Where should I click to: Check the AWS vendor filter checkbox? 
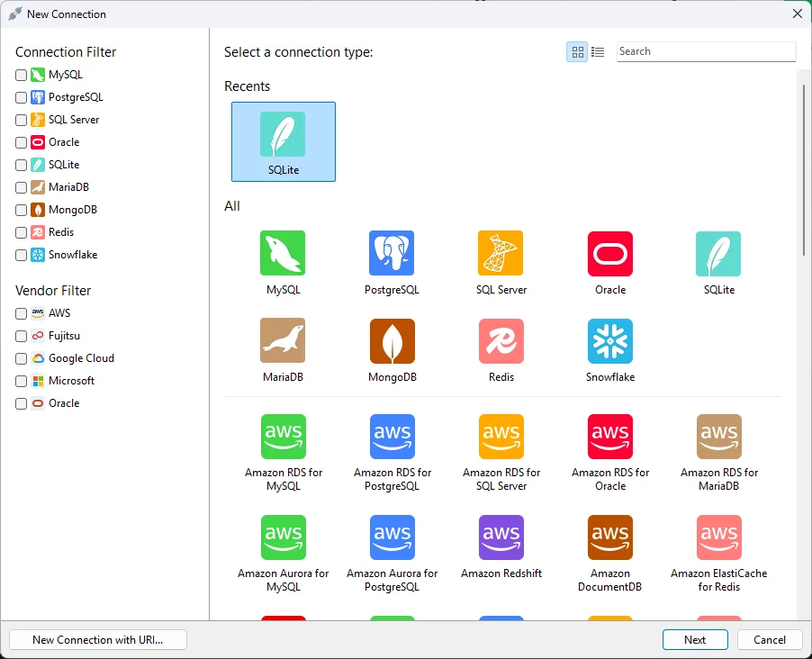coord(22,314)
